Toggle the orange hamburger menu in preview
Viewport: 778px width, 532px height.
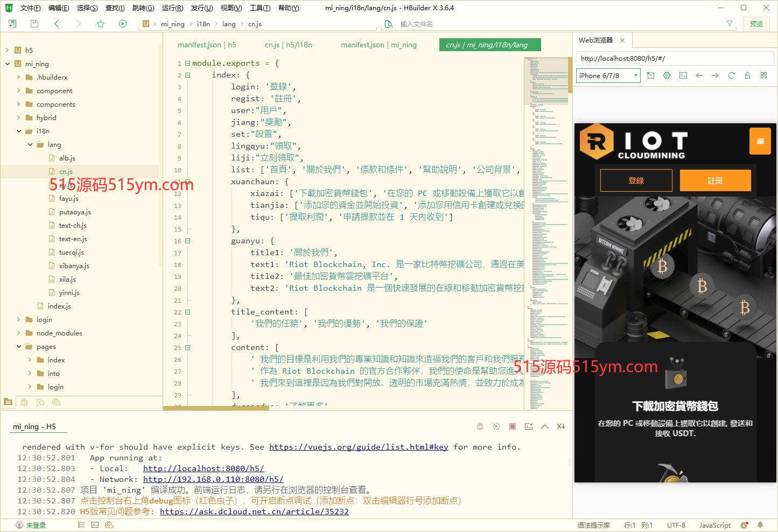tap(760, 141)
